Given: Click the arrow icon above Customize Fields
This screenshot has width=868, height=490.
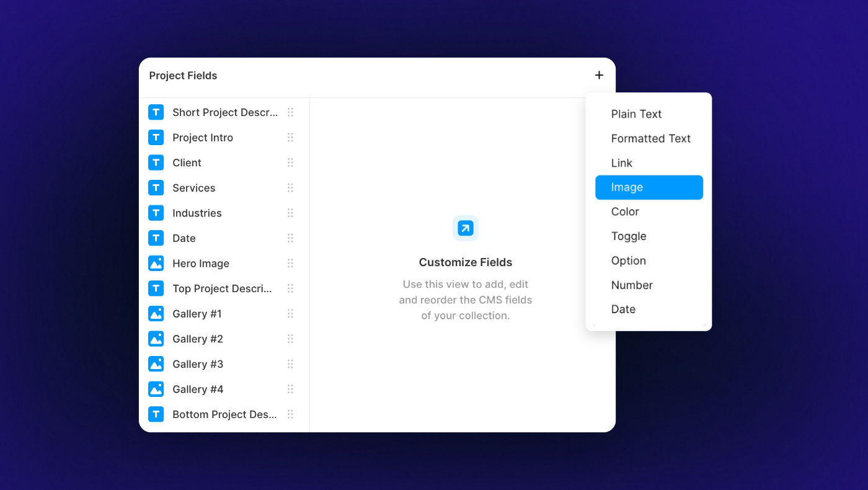Looking at the screenshot, I should coord(465,228).
